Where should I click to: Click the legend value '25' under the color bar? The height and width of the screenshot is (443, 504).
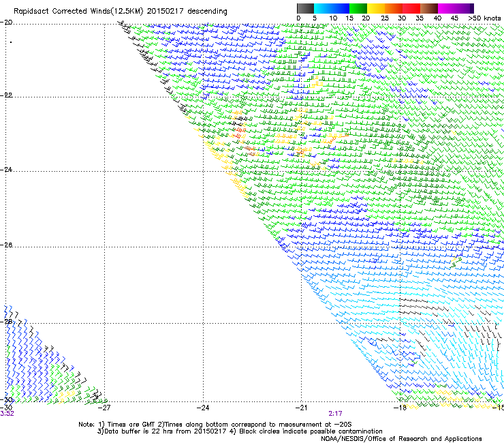[385, 18]
